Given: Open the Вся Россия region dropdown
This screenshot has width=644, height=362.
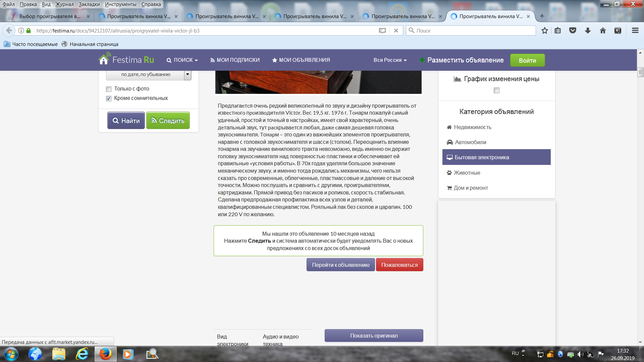Looking at the screenshot, I should click(x=390, y=60).
